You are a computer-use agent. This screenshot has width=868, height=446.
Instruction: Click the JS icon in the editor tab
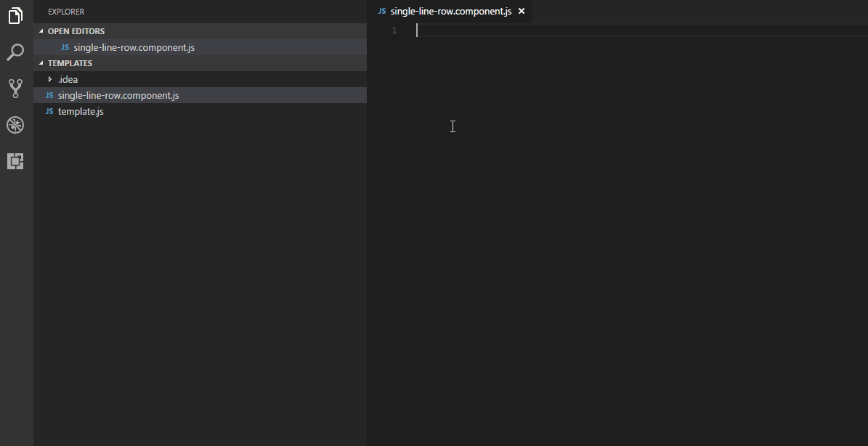click(382, 12)
